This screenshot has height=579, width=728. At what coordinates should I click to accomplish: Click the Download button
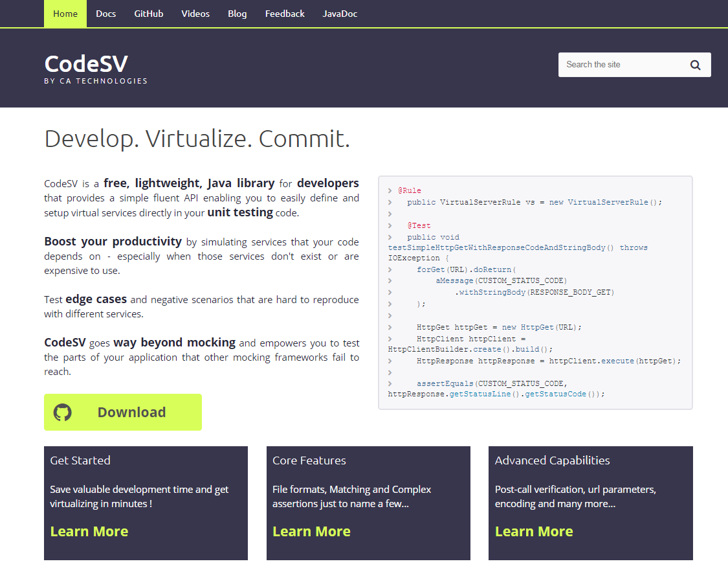click(123, 412)
